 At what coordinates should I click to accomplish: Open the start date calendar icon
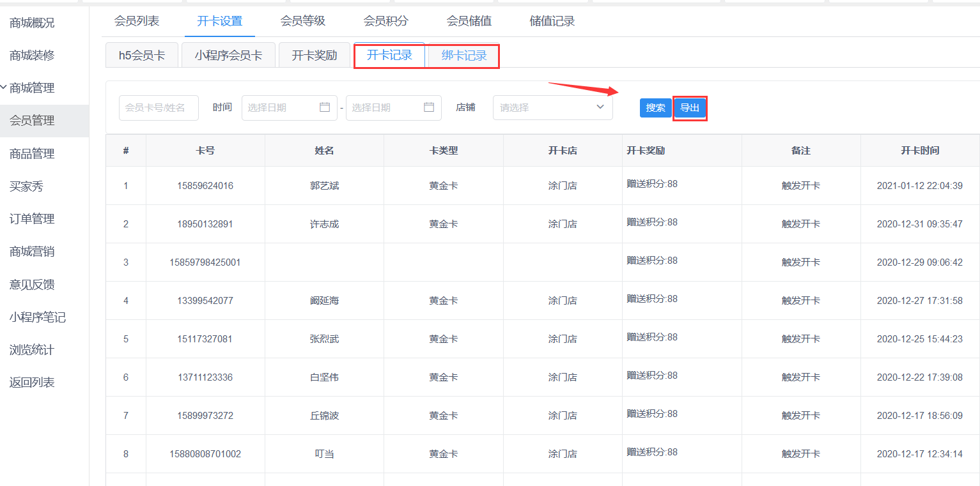(325, 107)
